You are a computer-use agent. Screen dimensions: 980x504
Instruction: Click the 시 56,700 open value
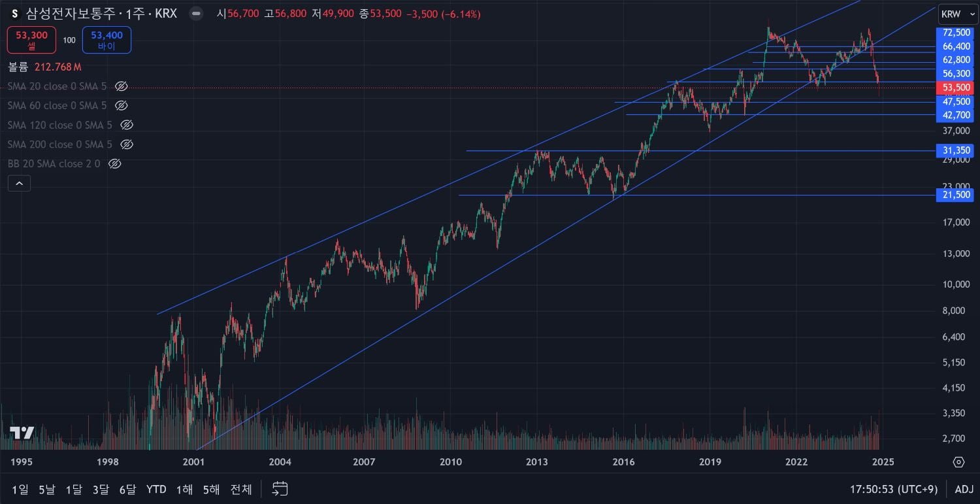coord(238,14)
